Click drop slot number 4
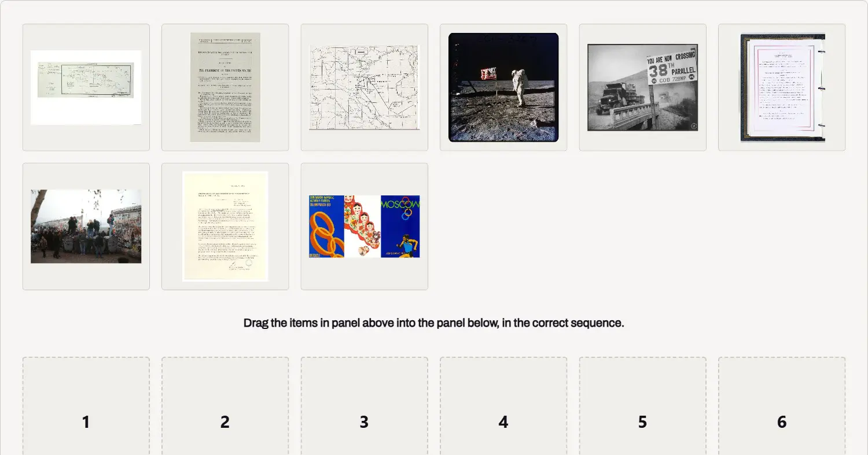The height and width of the screenshot is (455, 868). [x=503, y=406]
